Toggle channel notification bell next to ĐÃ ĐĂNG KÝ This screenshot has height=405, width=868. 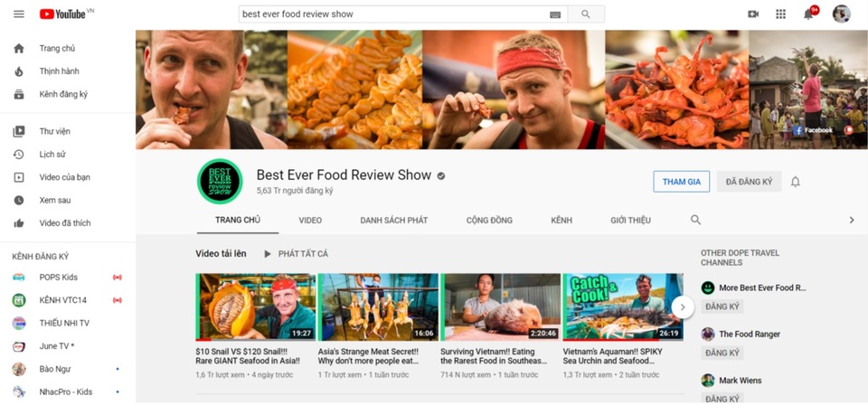[796, 182]
